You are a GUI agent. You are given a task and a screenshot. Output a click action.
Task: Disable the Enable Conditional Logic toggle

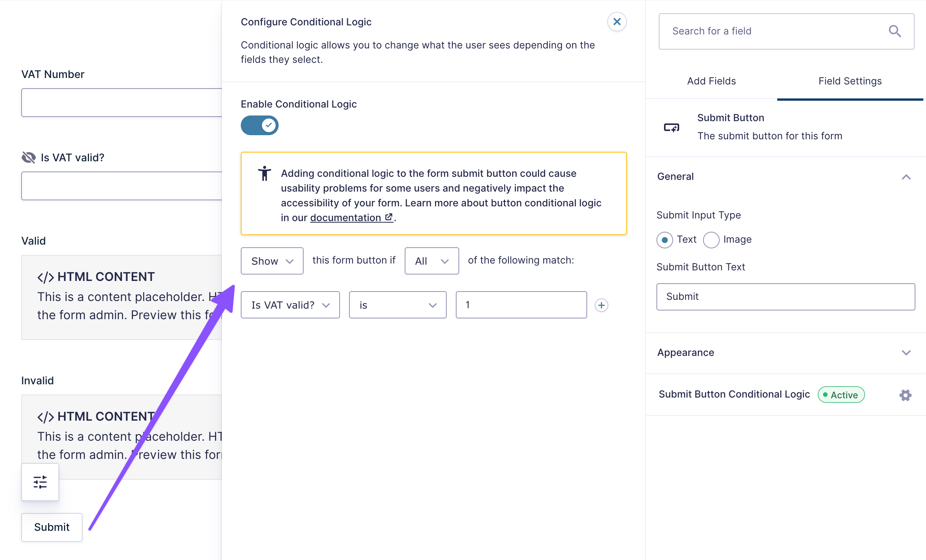[x=260, y=125]
